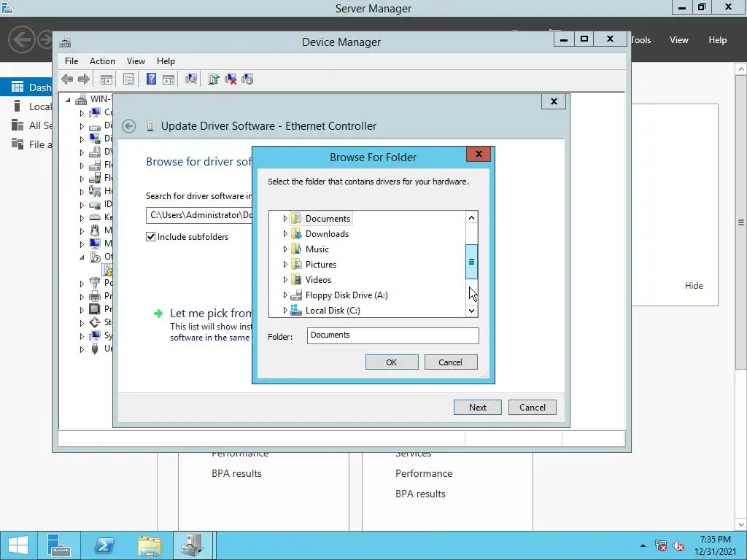The height and width of the screenshot is (560, 747).
Task: Click Performance in Server Manager right tile
Action: click(424, 473)
